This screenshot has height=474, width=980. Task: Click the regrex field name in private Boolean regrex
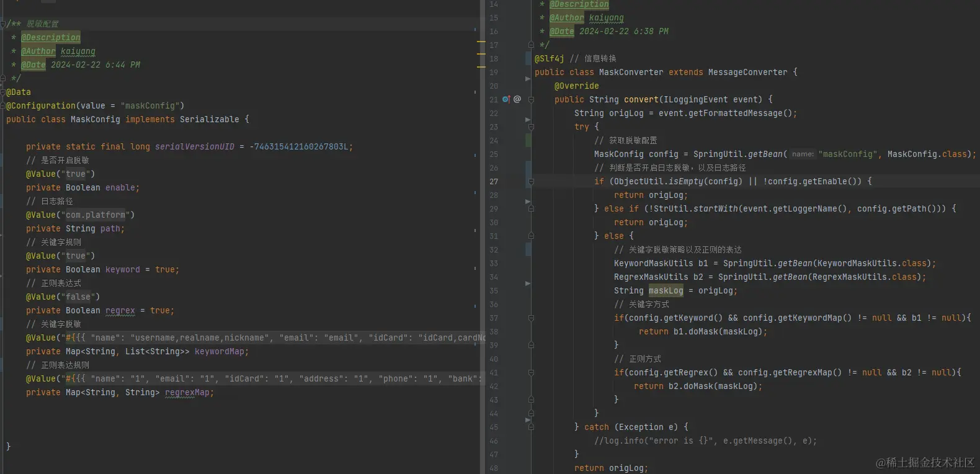coord(120,310)
